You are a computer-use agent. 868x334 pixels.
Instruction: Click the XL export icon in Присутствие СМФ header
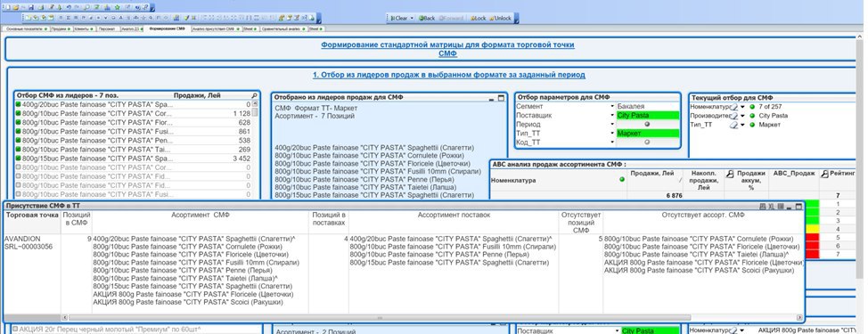click(772, 207)
